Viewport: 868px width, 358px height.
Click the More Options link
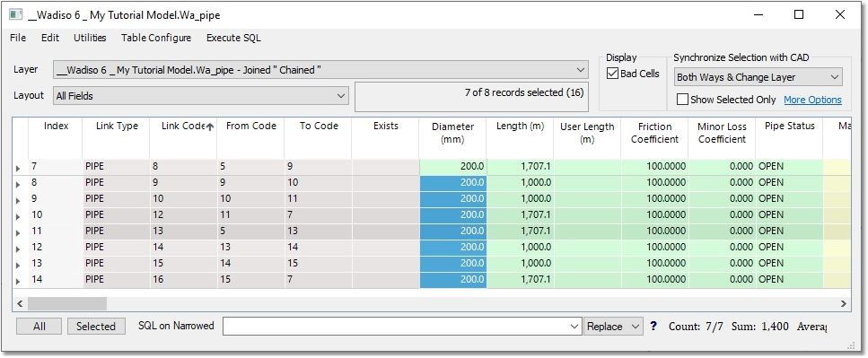coord(812,100)
